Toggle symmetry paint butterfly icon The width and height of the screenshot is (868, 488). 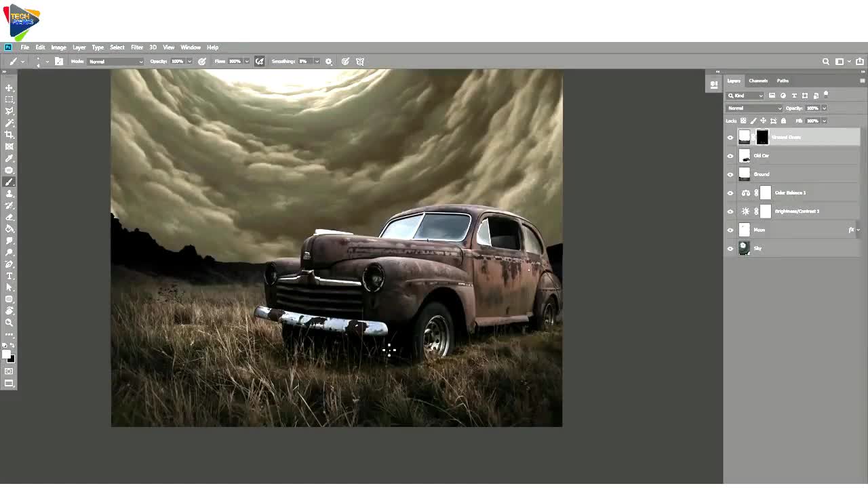pyautogui.click(x=360, y=61)
